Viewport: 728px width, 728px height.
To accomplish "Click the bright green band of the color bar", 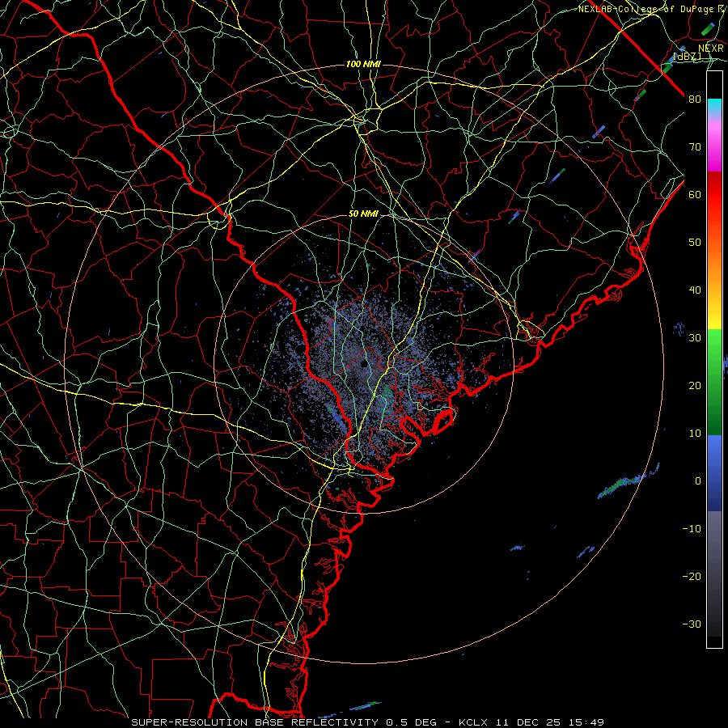I will pyautogui.click(x=714, y=346).
